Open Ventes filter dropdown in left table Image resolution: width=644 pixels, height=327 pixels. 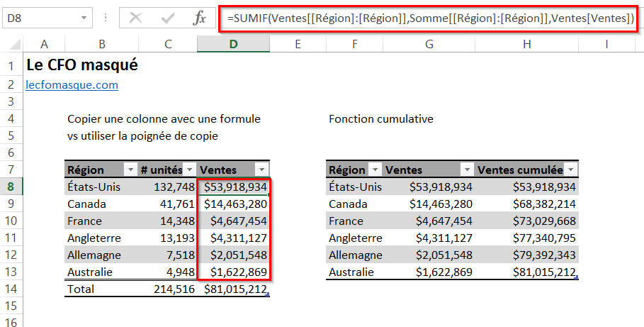(261, 170)
